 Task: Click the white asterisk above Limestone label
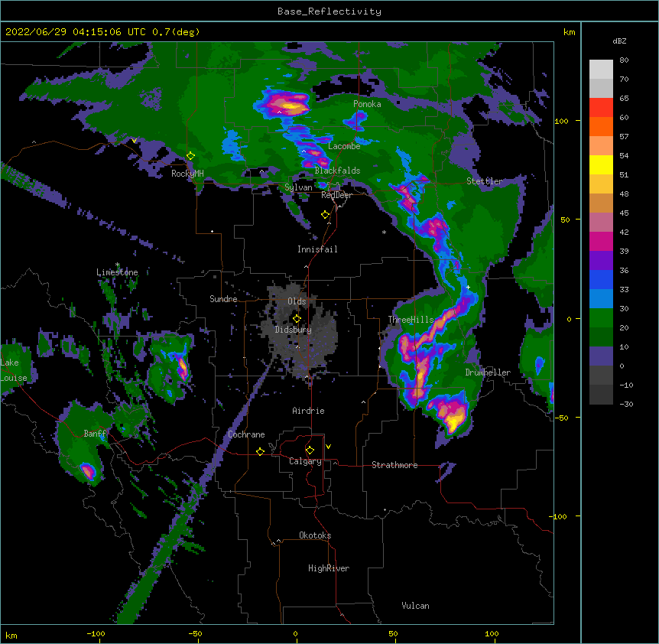[x=117, y=265]
